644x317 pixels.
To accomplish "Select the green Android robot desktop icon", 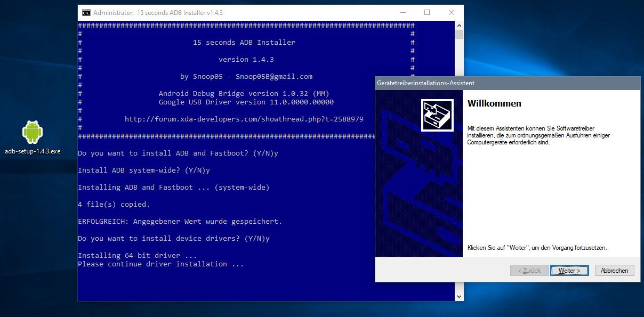I will pyautogui.click(x=32, y=131).
